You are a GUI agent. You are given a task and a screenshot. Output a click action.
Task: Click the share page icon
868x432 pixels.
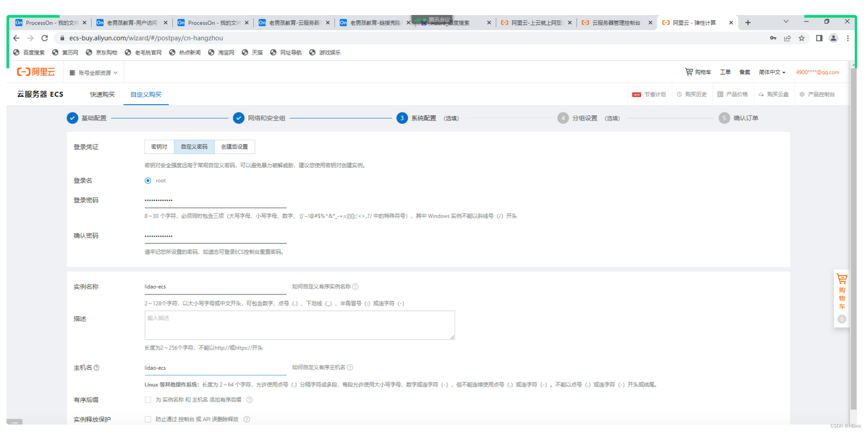click(788, 38)
